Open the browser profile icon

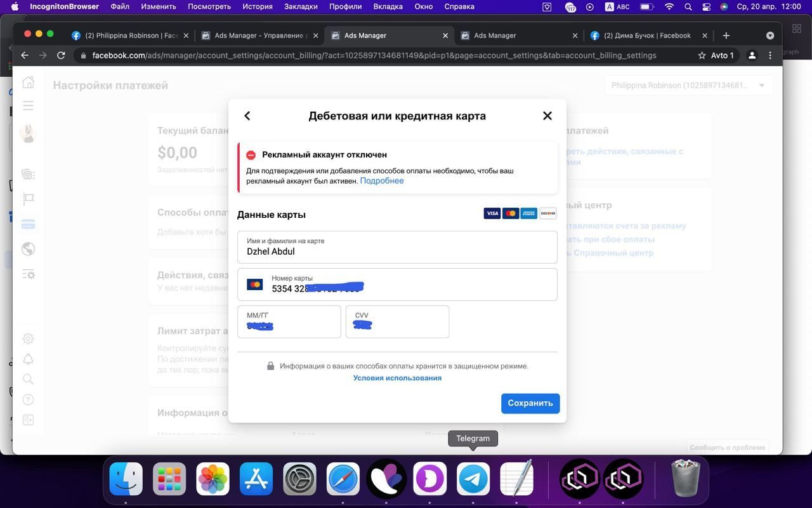(x=752, y=55)
